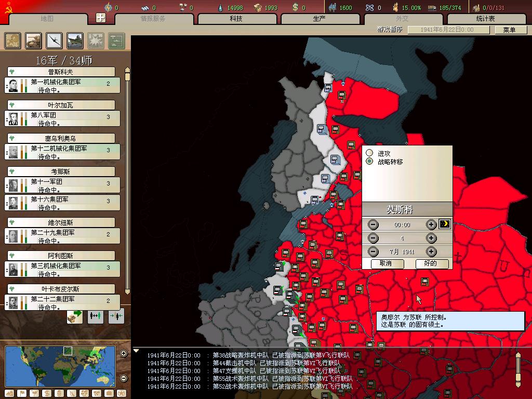
Task: Click the unit list vertical scrollbar
Action: click(x=128, y=180)
